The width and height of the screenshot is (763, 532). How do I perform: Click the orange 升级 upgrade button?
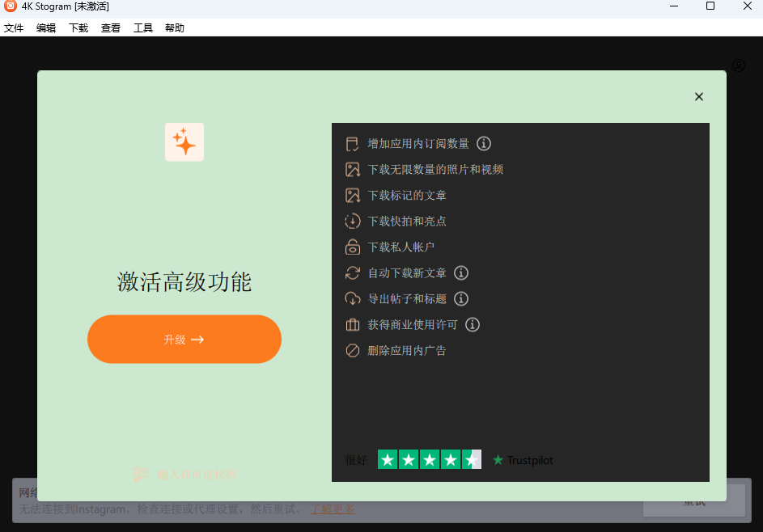pyautogui.click(x=184, y=339)
